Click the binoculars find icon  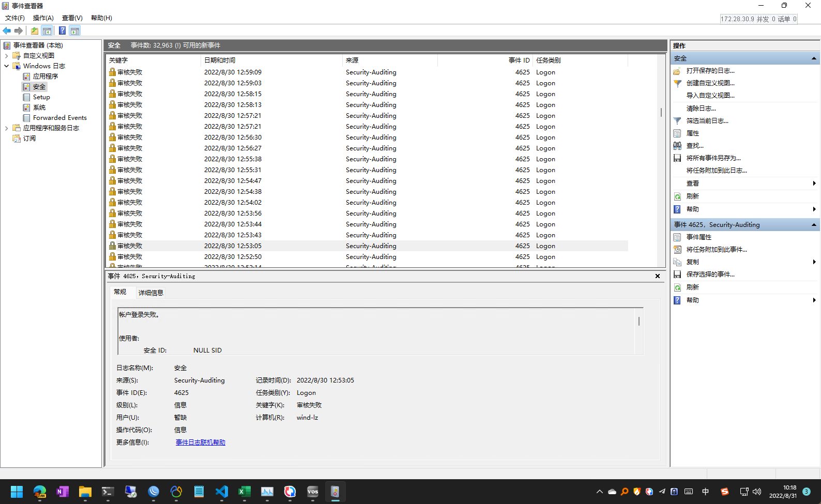(x=677, y=146)
